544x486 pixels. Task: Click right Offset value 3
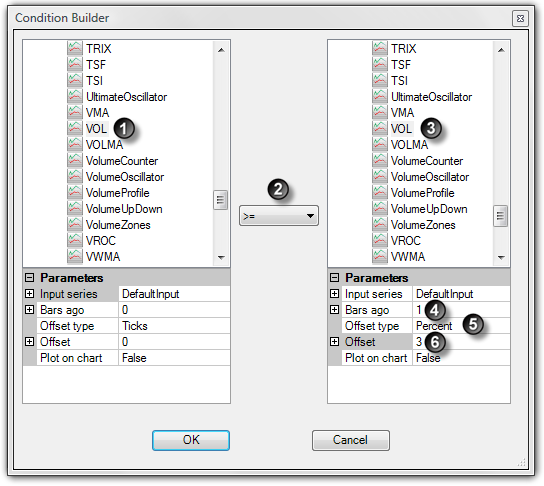[x=461, y=342]
